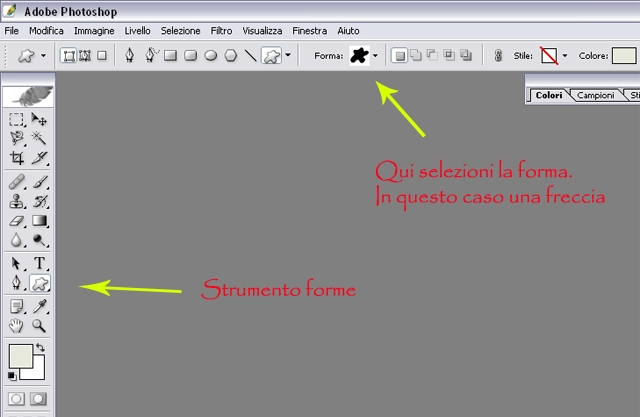Switch to the Campioni tab

tap(595, 95)
